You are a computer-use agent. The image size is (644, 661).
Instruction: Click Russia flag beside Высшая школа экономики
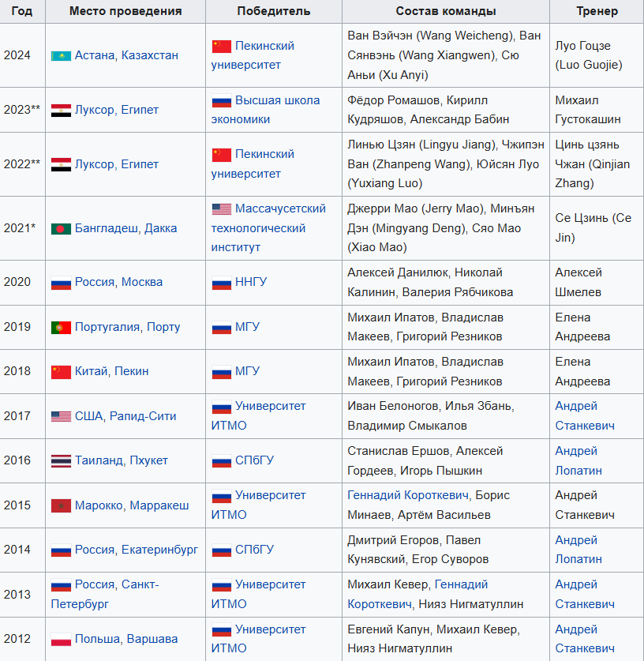point(222,101)
